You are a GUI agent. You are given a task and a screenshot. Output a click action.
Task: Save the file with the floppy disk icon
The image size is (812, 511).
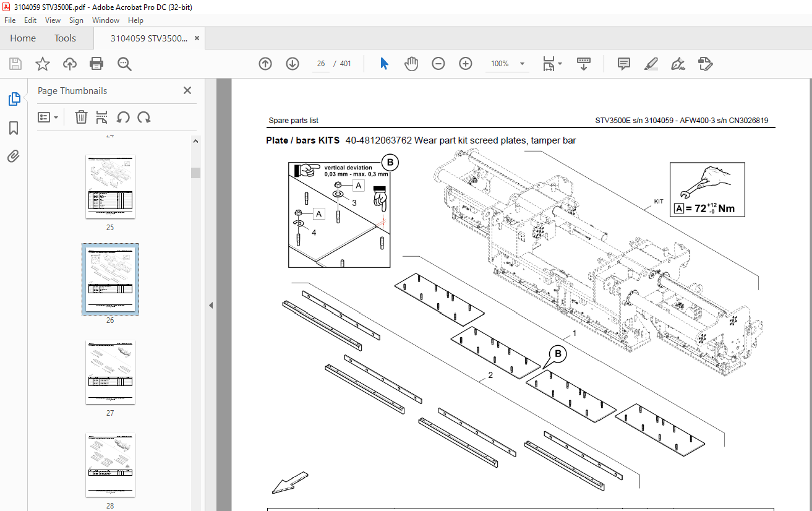15,64
